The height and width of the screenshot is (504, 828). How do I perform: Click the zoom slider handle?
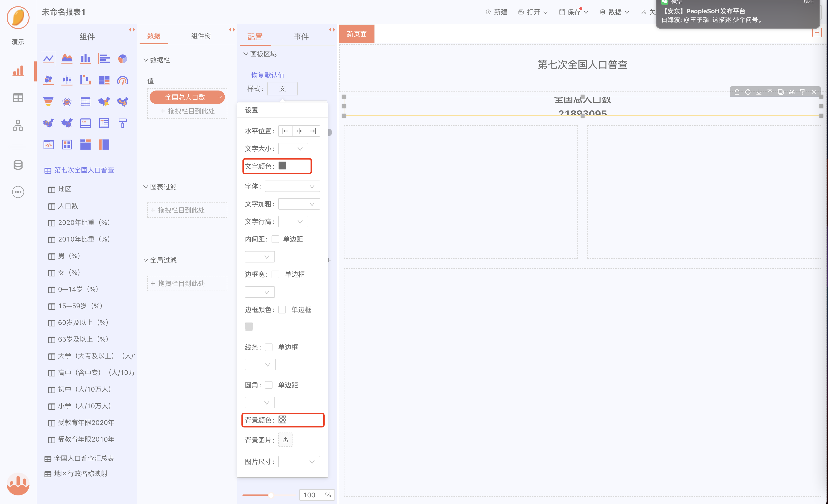(x=271, y=495)
